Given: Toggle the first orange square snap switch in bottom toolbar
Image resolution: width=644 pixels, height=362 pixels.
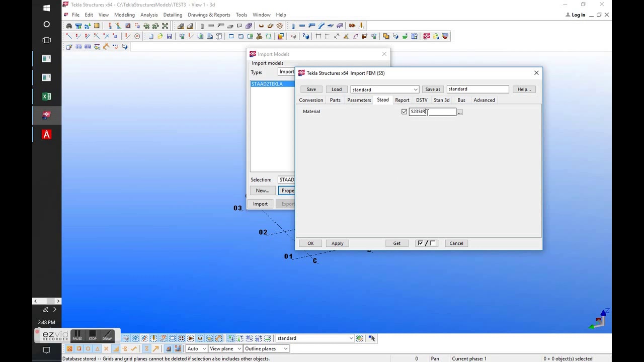Looking at the screenshot, I should tap(69, 348).
